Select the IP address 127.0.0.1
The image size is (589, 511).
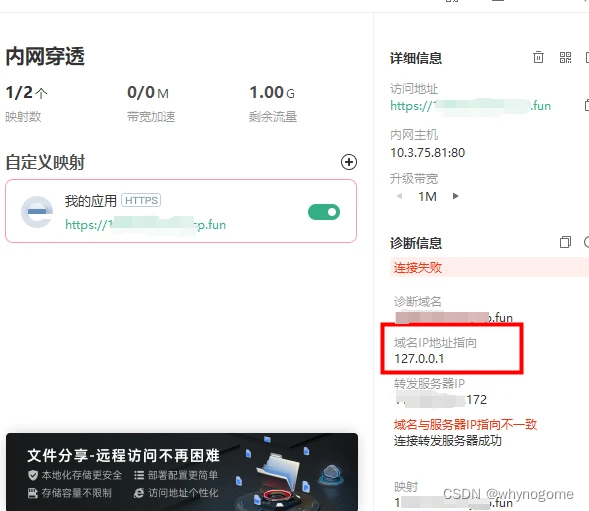[x=419, y=358]
